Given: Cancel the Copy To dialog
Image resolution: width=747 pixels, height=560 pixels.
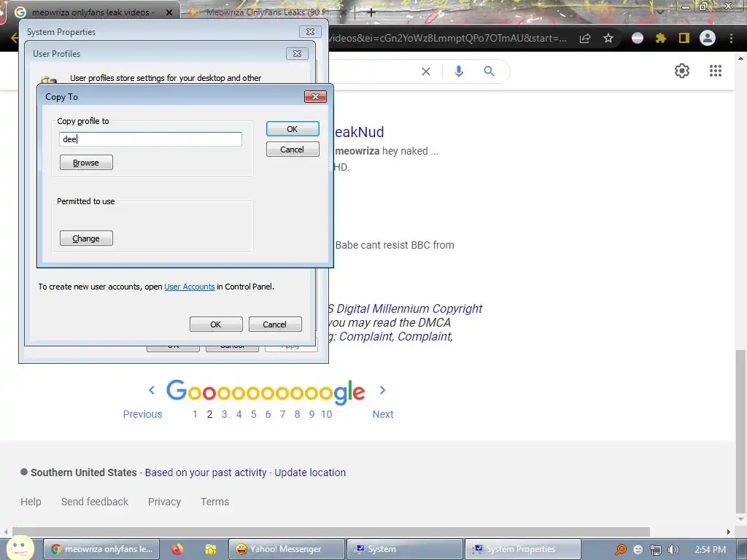Looking at the screenshot, I should (293, 149).
